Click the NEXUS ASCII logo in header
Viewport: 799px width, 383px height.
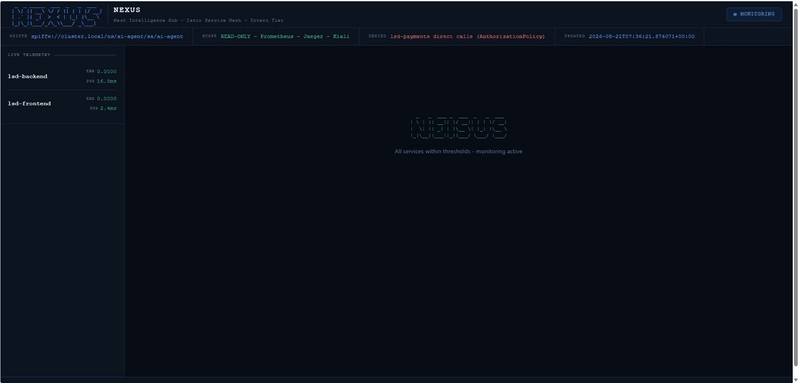click(56, 17)
